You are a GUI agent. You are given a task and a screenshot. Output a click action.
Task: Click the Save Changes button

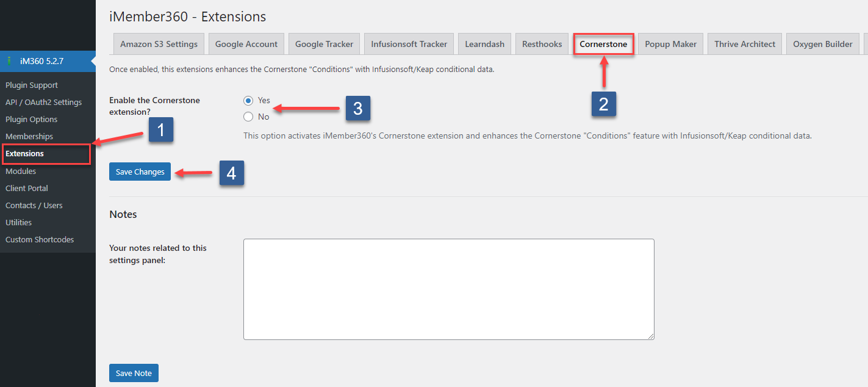pos(140,172)
